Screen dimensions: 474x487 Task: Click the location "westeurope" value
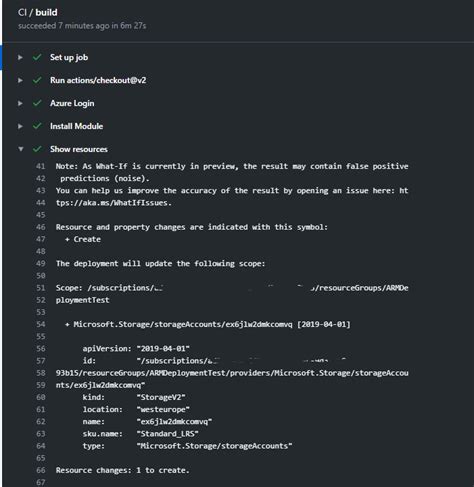[x=163, y=409]
